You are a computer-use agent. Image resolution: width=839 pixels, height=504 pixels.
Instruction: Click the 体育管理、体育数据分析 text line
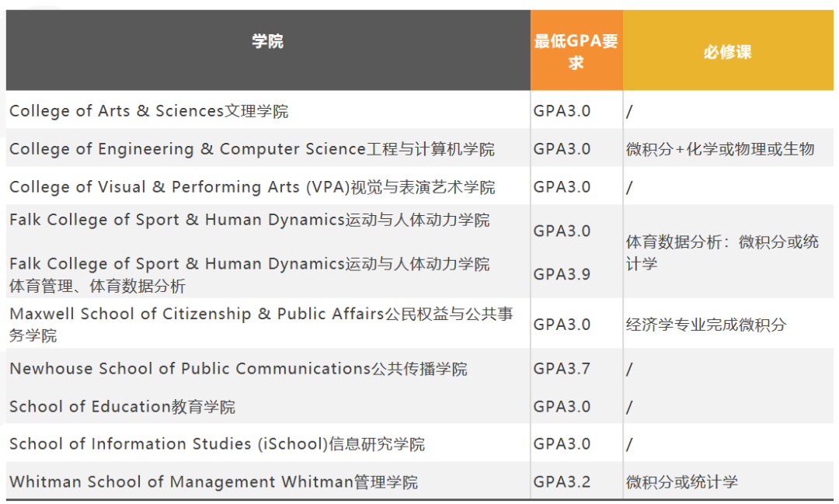click(97, 287)
